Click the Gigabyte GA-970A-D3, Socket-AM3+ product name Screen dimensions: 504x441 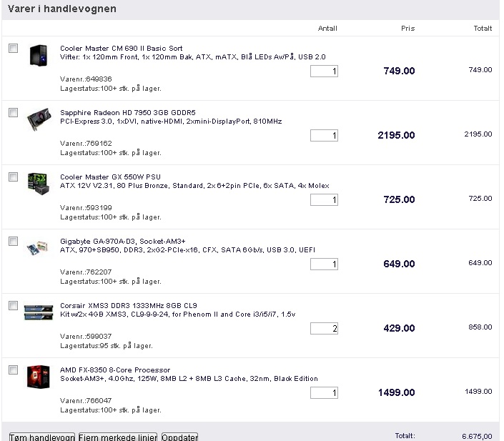[x=123, y=242]
